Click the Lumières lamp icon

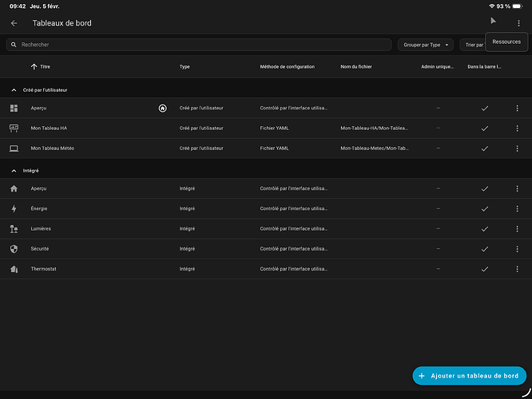14,229
